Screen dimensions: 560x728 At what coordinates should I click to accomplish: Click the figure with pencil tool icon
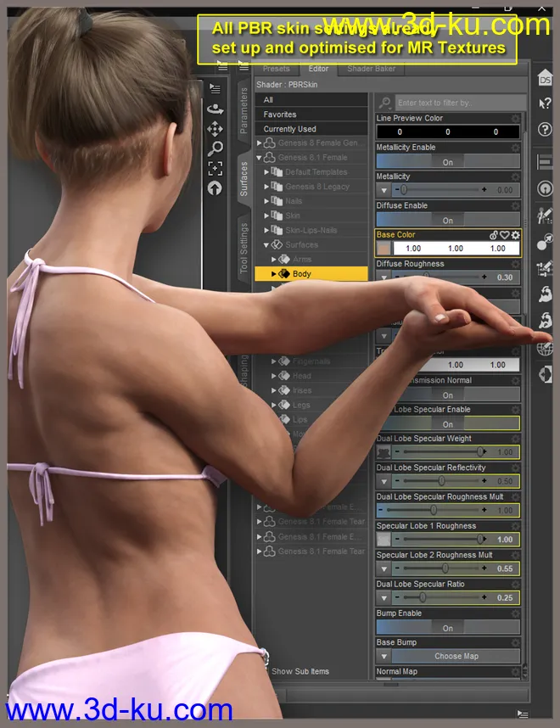tap(545, 216)
